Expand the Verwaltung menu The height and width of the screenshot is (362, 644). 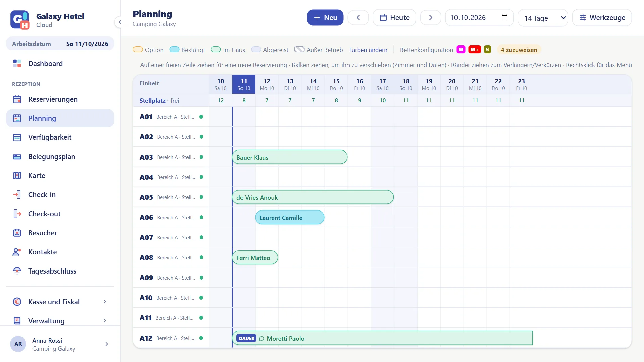pos(60,321)
